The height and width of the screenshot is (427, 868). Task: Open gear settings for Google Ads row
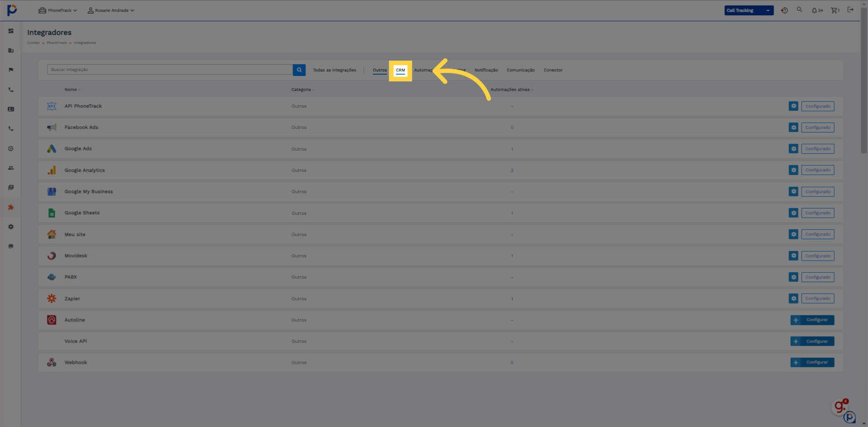click(793, 149)
